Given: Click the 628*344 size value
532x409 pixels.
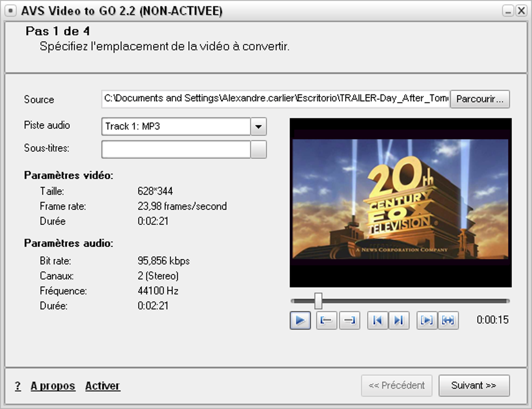Looking at the screenshot, I should tap(155, 191).
